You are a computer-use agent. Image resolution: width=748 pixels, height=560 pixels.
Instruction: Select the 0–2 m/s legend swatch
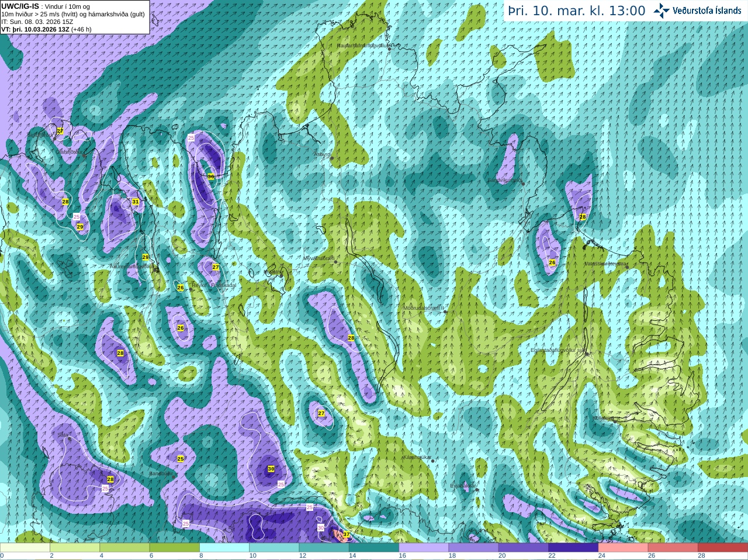(x=25, y=548)
